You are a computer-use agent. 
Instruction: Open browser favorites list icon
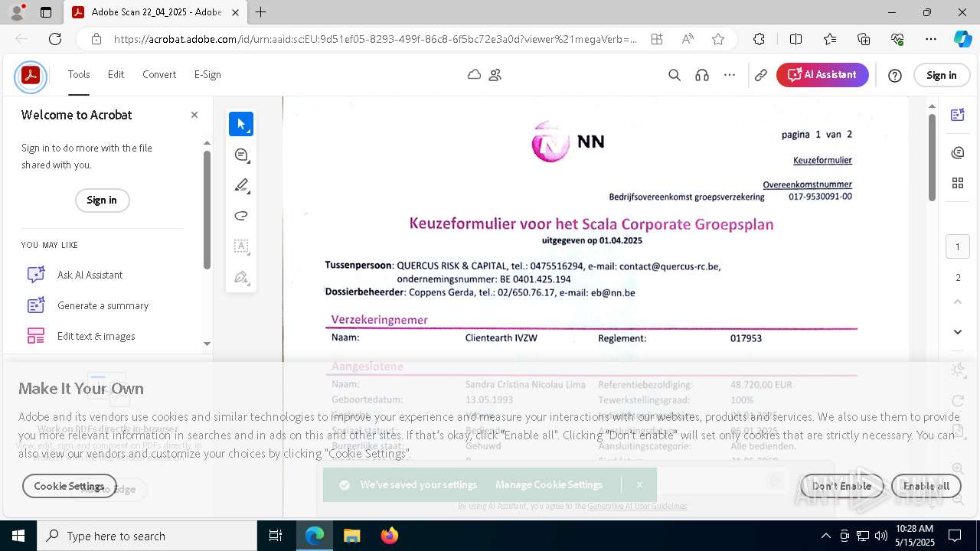[830, 39]
